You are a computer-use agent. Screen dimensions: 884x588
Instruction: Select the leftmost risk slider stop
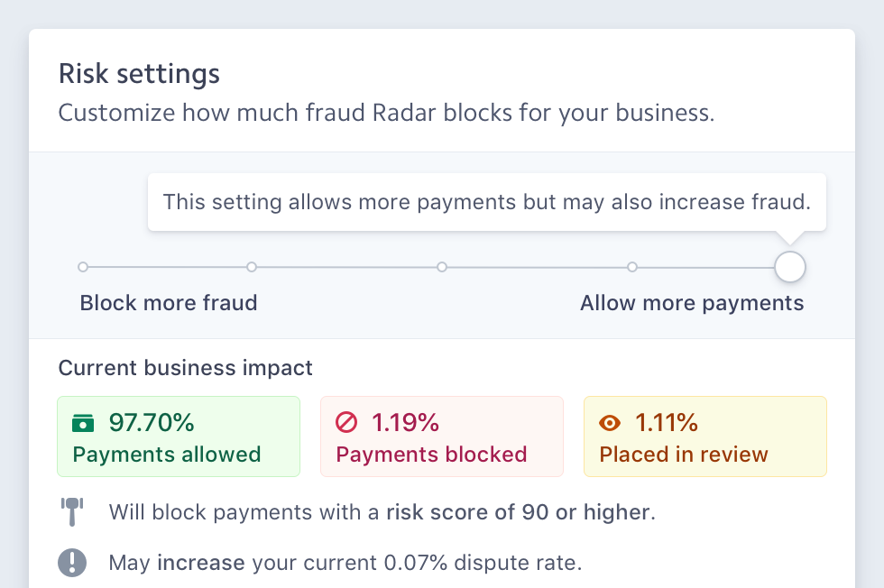click(83, 267)
